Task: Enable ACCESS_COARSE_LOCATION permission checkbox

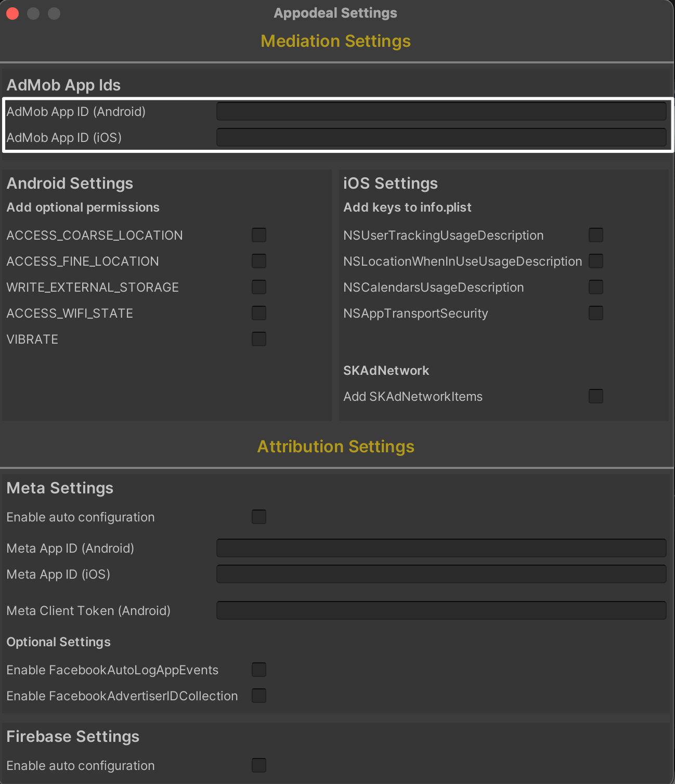Action: (259, 235)
